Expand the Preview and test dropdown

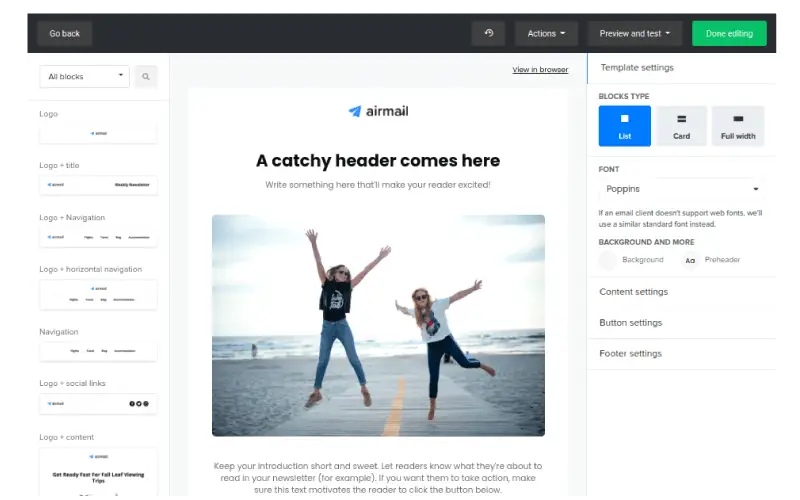tap(635, 33)
